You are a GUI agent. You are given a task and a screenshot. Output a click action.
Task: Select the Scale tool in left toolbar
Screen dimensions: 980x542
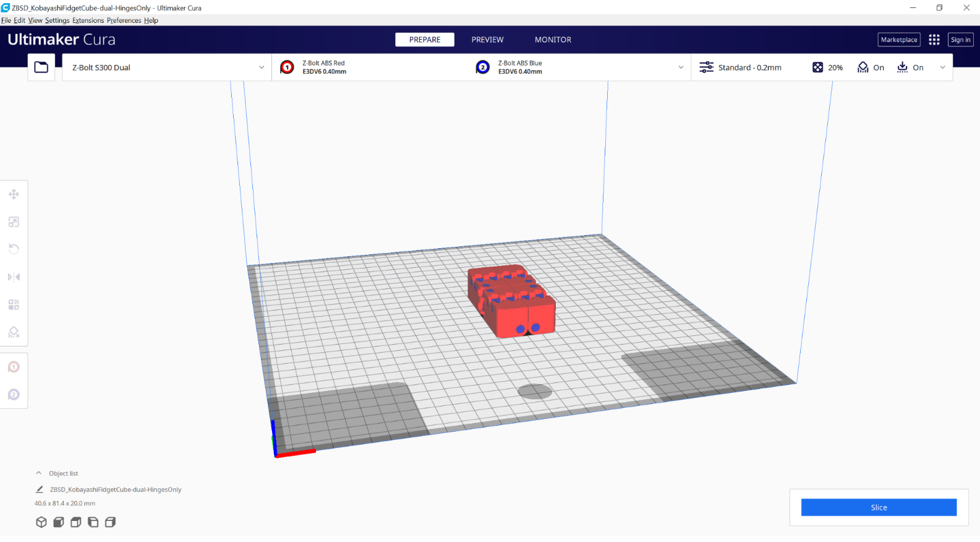(x=14, y=222)
